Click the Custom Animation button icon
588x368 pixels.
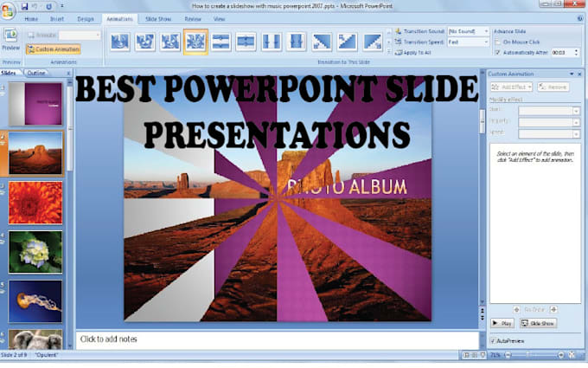(x=31, y=50)
